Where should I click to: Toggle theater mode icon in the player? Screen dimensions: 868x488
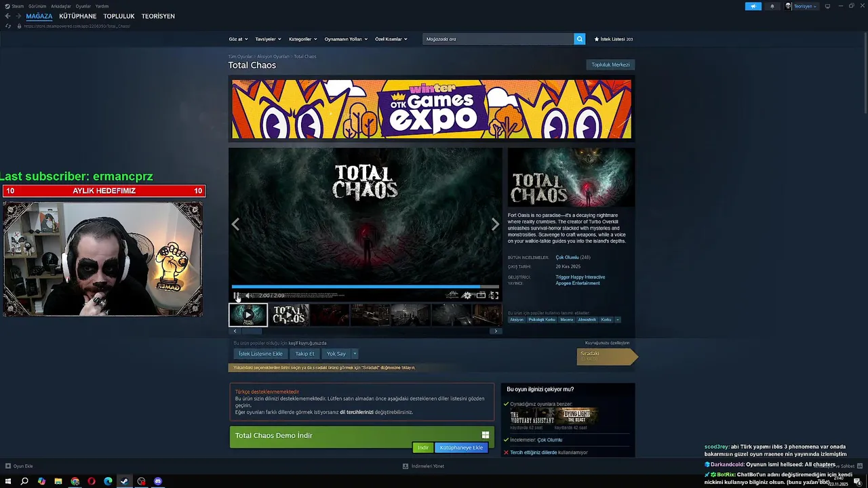(481, 296)
